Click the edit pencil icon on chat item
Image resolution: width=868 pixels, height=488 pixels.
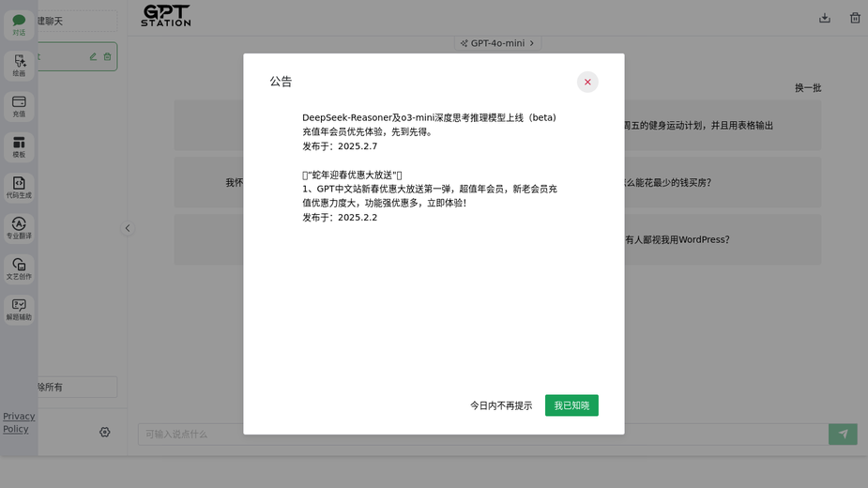(93, 56)
